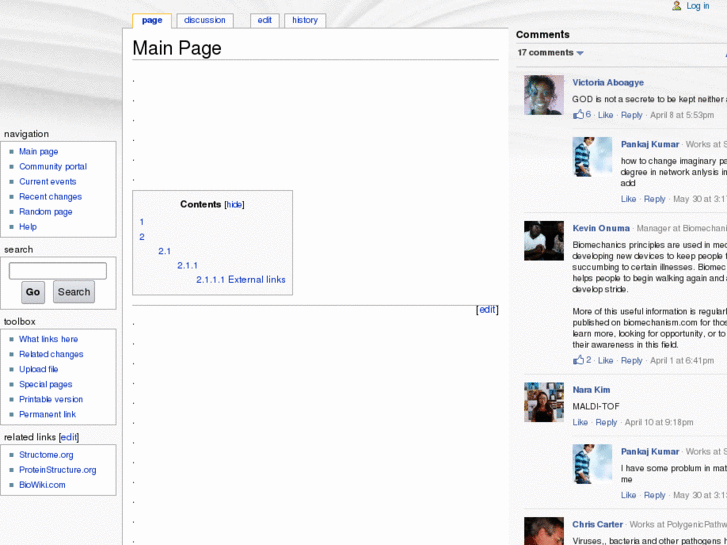Click the Go button
Image resolution: width=727 pixels, height=545 pixels.
[x=33, y=292]
